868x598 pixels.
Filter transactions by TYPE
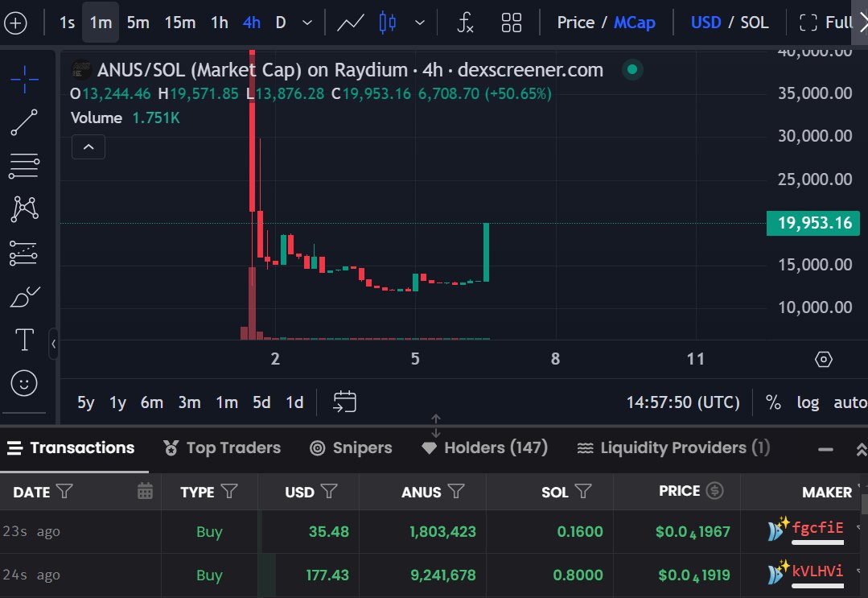(x=229, y=491)
